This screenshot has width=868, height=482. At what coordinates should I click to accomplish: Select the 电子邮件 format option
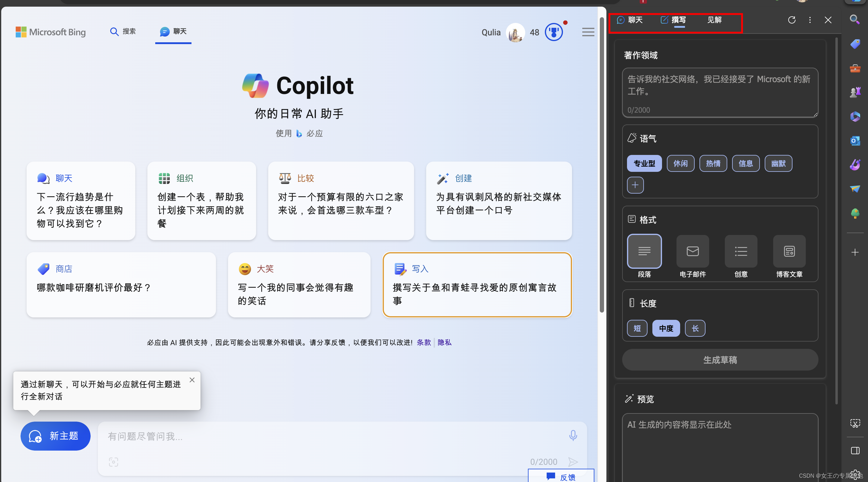[693, 251]
